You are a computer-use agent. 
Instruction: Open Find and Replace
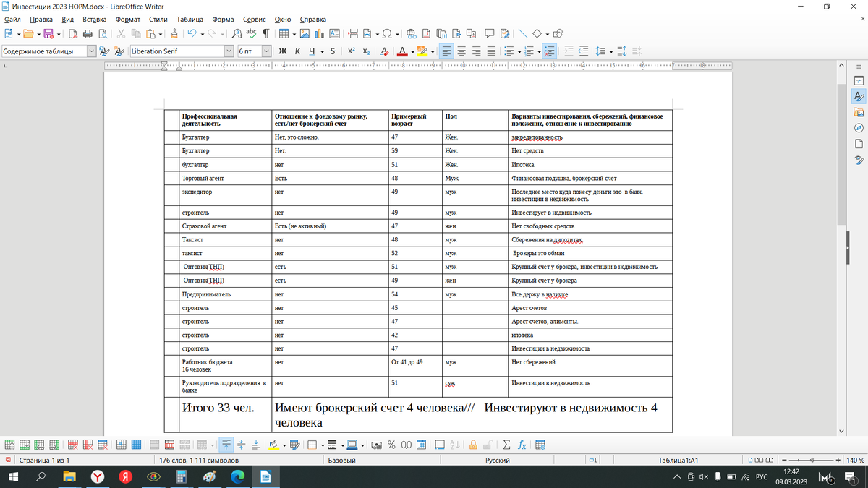[237, 33]
